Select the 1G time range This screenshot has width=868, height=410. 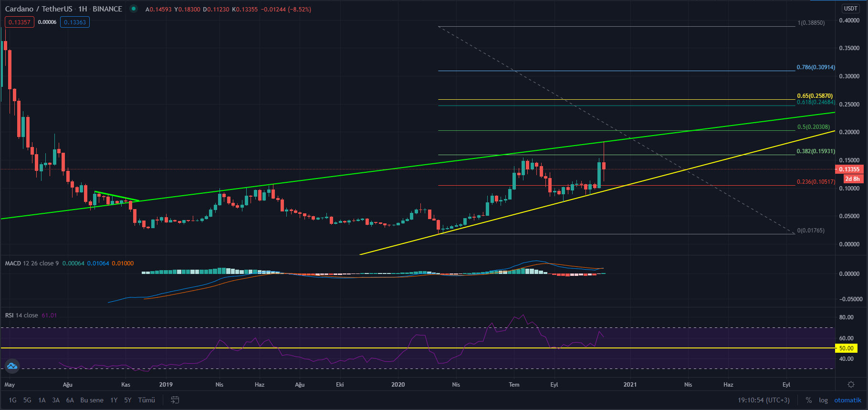point(12,400)
